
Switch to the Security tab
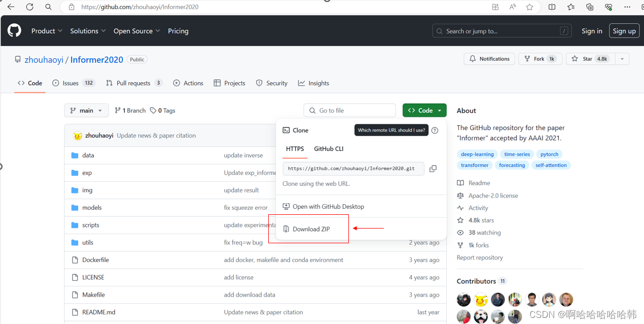271,83
